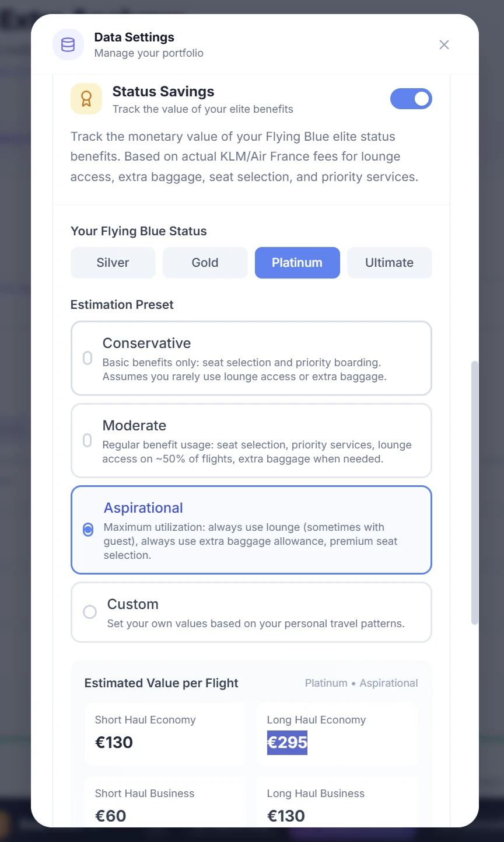Click the highlighted €295 Long Haul Economy value
504x842 pixels.
point(287,742)
